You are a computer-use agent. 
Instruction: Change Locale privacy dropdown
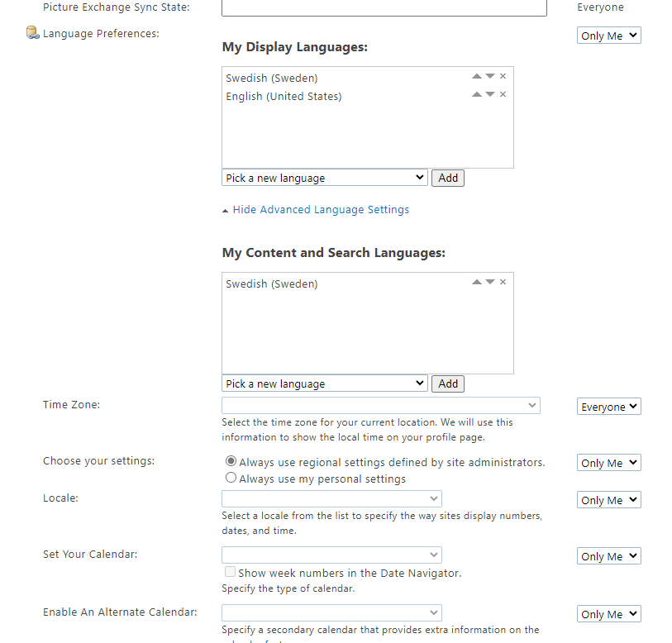click(609, 500)
